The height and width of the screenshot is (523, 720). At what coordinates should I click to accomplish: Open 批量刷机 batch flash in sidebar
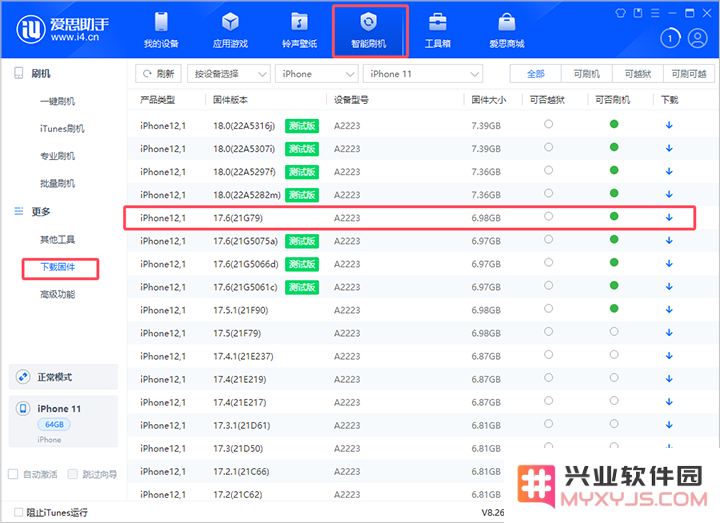[x=57, y=184]
